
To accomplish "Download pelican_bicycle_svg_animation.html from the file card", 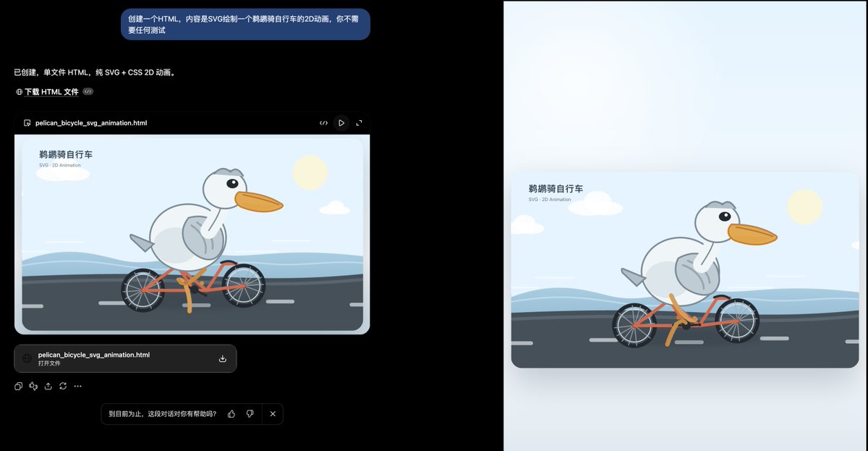I will 223,358.
